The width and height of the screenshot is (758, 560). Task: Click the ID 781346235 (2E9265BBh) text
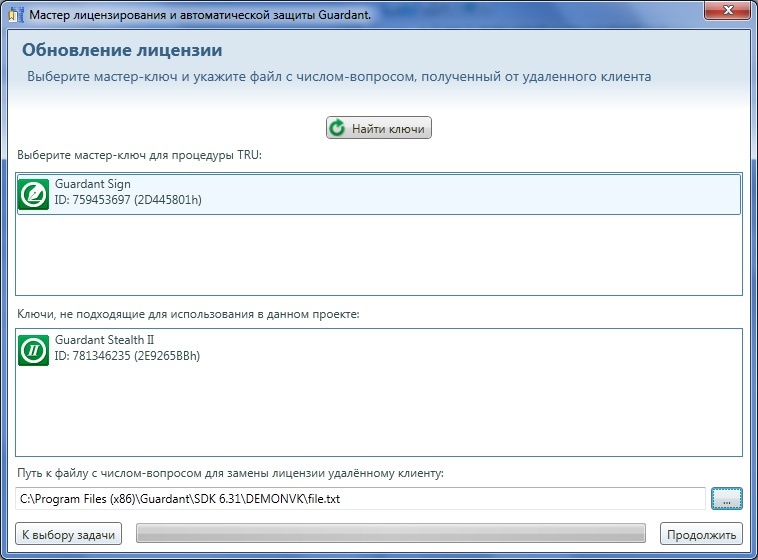[x=127, y=356]
